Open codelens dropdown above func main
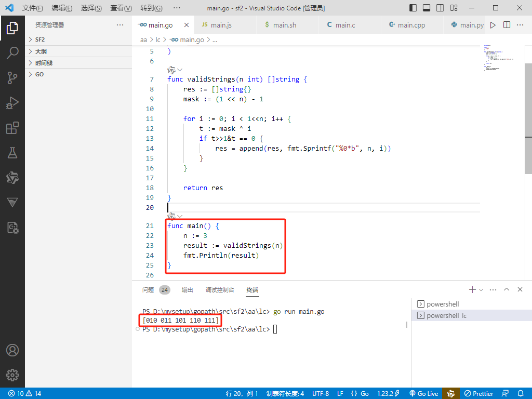Image resolution: width=532 pixels, height=399 pixels. pyautogui.click(x=180, y=216)
